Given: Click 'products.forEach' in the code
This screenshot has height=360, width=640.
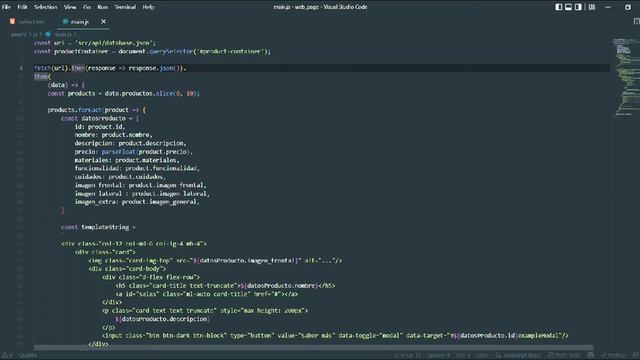Looking at the screenshot, I should (74, 110).
